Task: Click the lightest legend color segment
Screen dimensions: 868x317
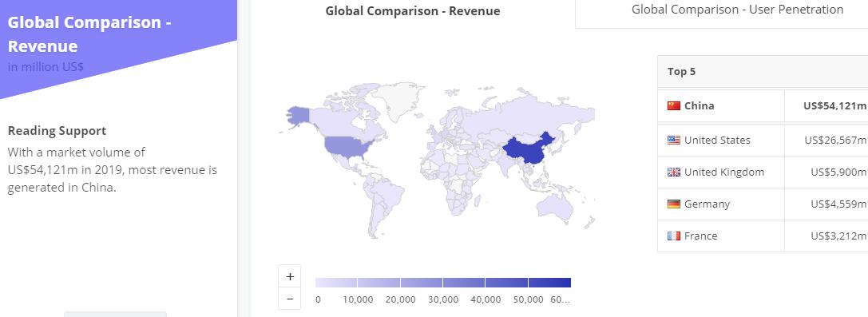Action: (x=336, y=283)
